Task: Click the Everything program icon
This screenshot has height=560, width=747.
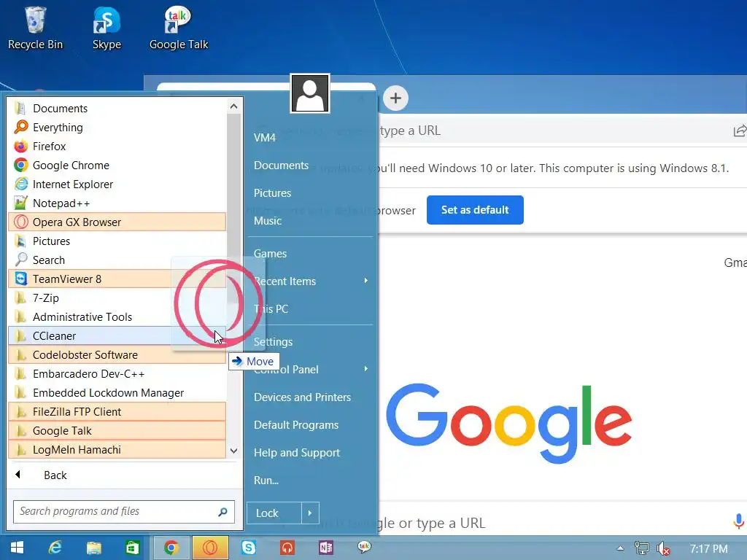Action: click(x=21, y=127)
